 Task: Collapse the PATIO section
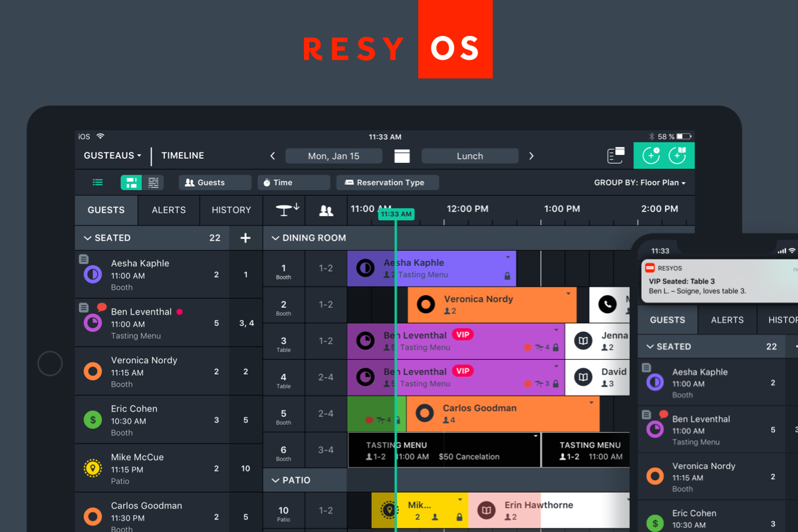[276, 479]
